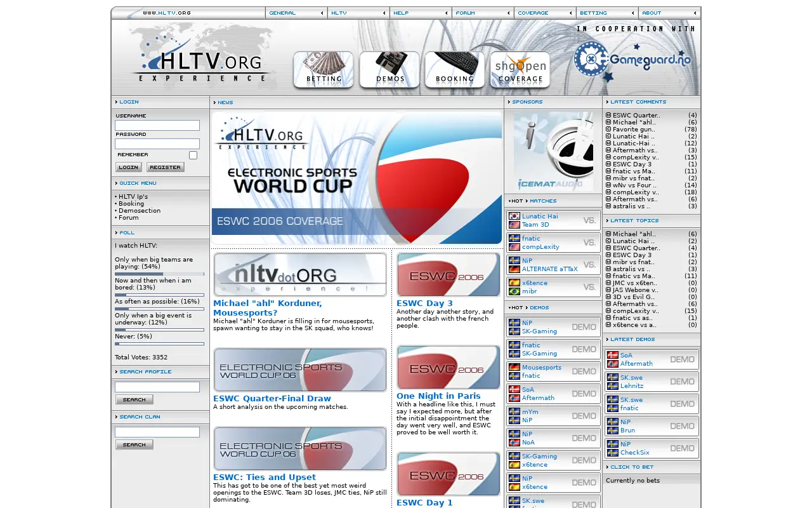Switch Hot section to Matches tab
The width and height of the screenshot is (812, 508).
(x=543, y=201)
